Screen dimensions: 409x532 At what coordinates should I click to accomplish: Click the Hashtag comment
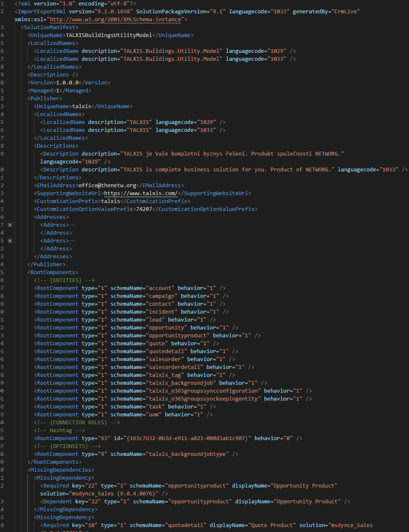[59, 431]
